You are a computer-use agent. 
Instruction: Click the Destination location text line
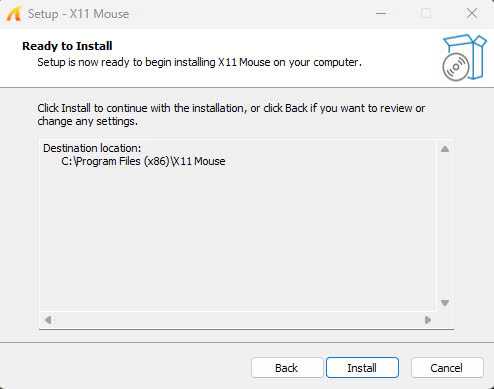click(x=92, y=148)
